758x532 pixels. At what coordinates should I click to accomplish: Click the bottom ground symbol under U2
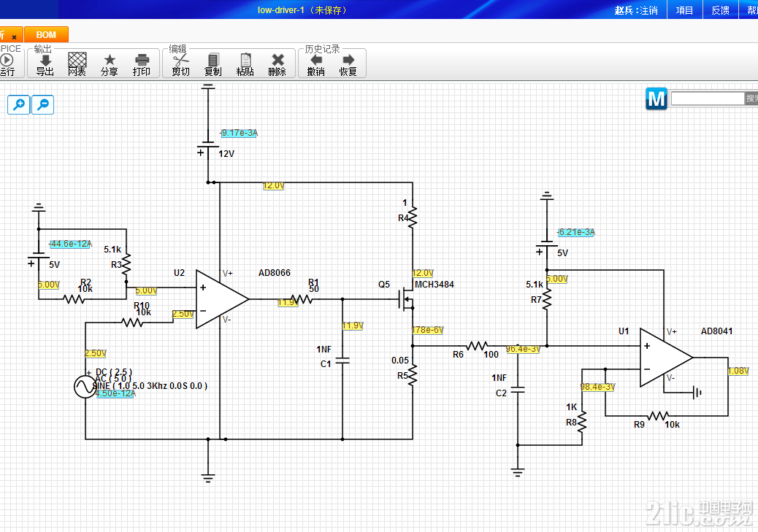208,478
